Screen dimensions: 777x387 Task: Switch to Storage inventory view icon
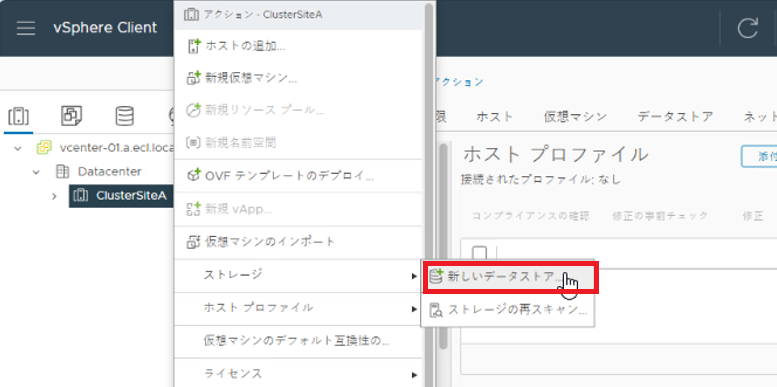pyautogui.click(x=124, y=116)
